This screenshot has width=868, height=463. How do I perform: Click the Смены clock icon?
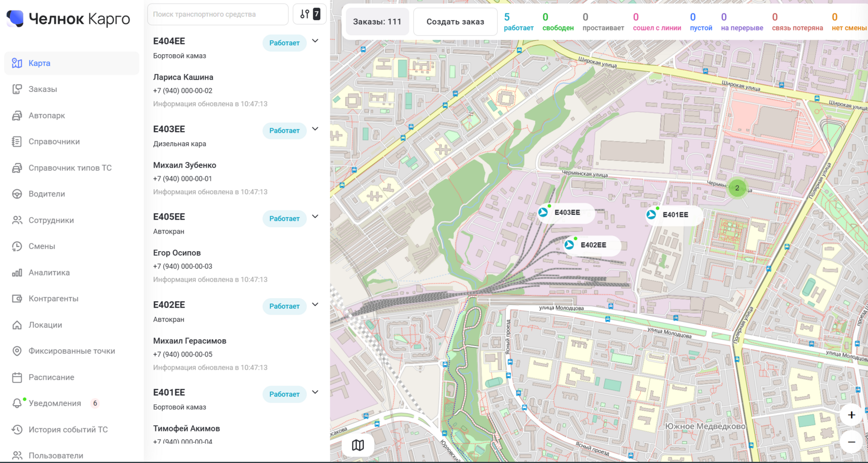tap(17, 246)
